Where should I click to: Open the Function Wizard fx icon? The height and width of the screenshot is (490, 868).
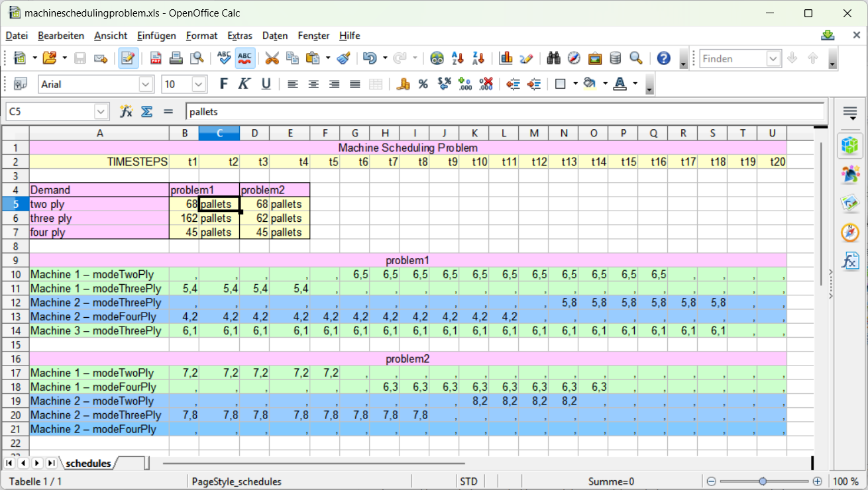tap(126, 112)
